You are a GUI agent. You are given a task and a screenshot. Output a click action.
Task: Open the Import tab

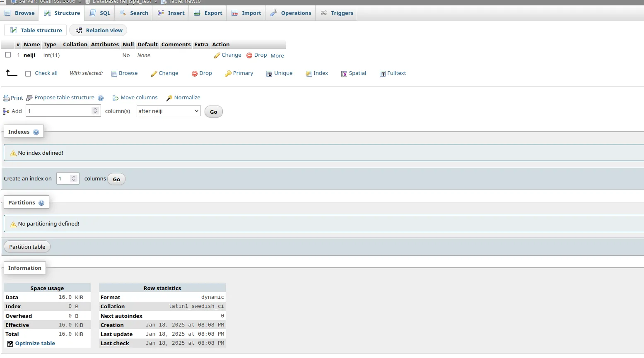[x=246, y=13]
